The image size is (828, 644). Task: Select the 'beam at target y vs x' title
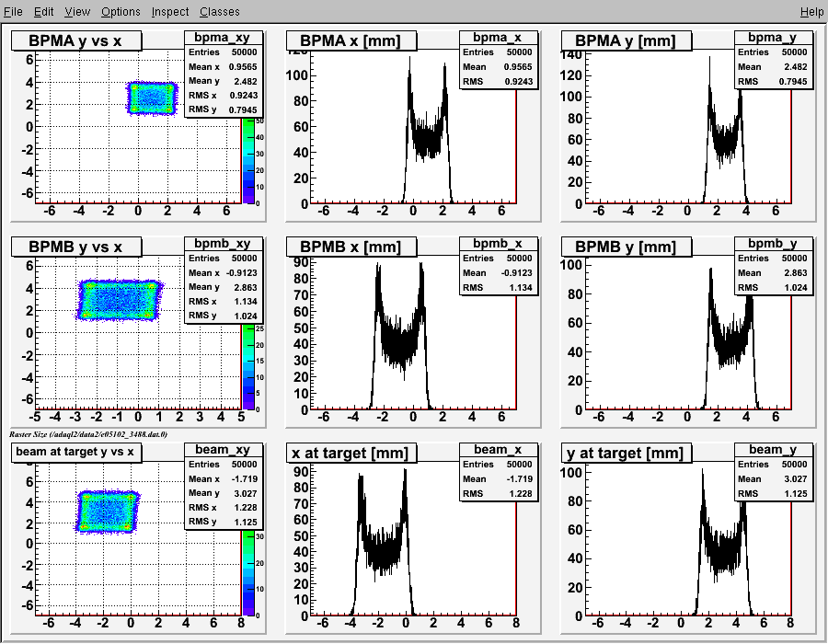coord(76,453)
